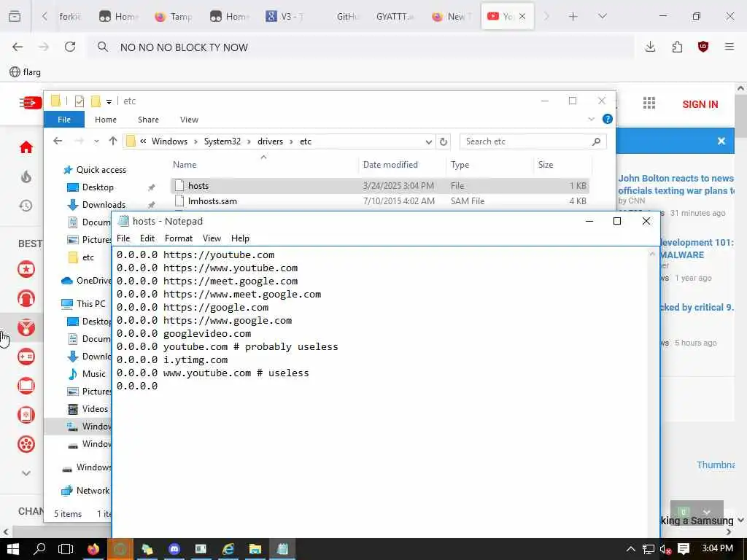Open the YouTube History sidebar icon

tap(26, 206)
